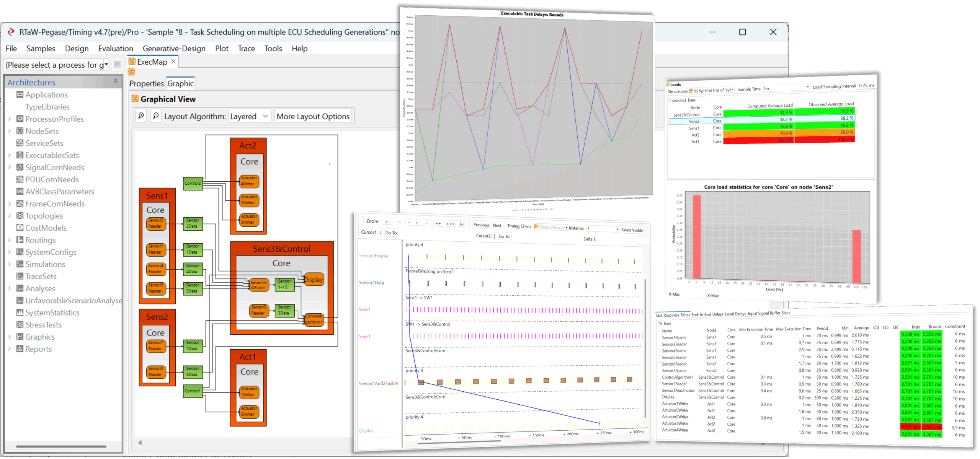Click the Sensor1AndFusion node in Sens3&Control
This screenshot has height=459, width=980.
(259, 285)
